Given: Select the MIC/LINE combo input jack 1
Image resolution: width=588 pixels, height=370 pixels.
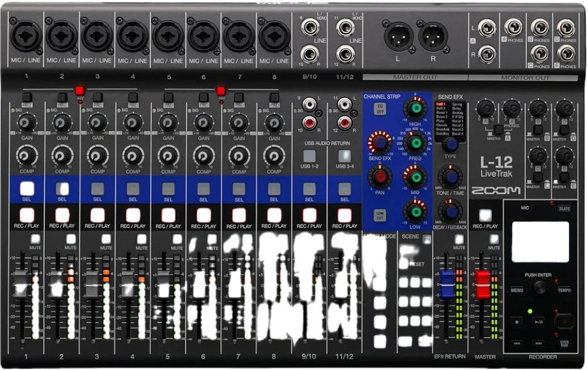Looking at the screenshot, I should click(x=26, y=36).
